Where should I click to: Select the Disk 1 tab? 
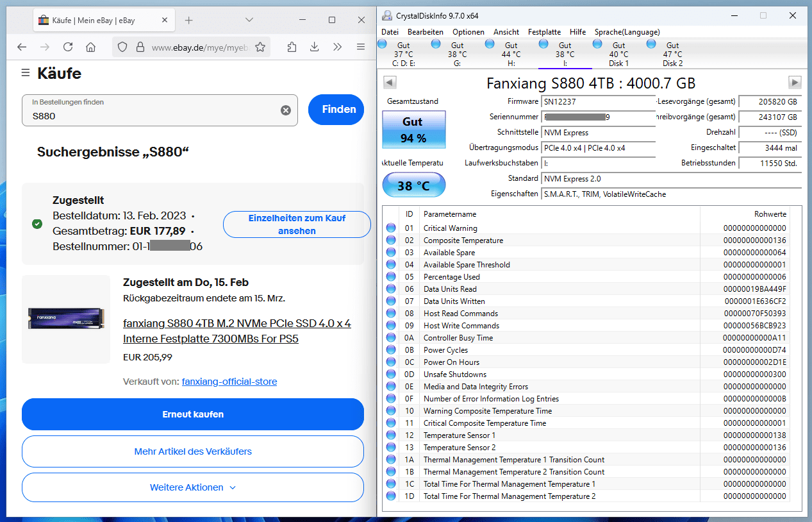point(618,54)
